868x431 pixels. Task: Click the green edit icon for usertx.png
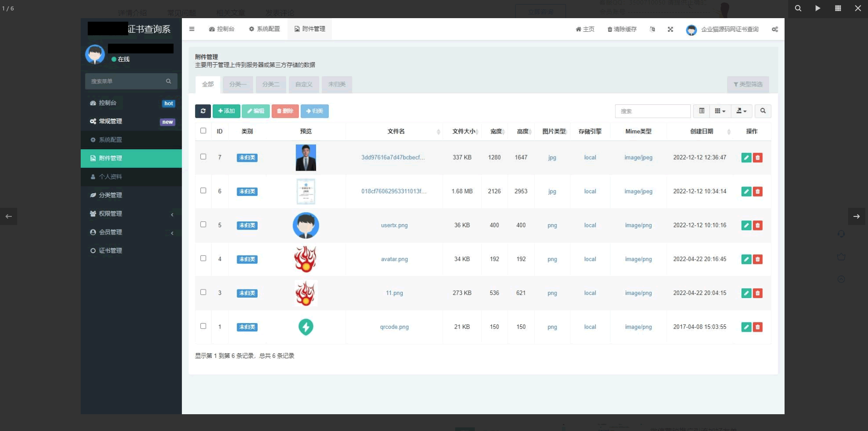[746, 225]
